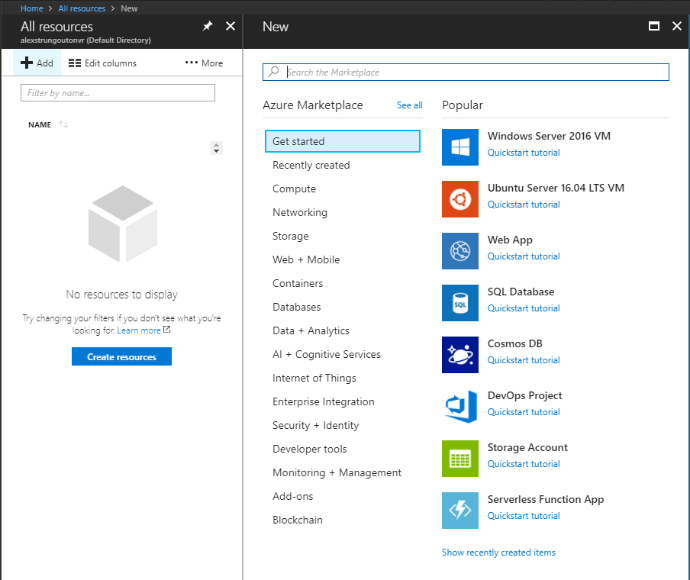690x580 pixels.
Task: Open the Databases marketplace category
Action: 296,307
